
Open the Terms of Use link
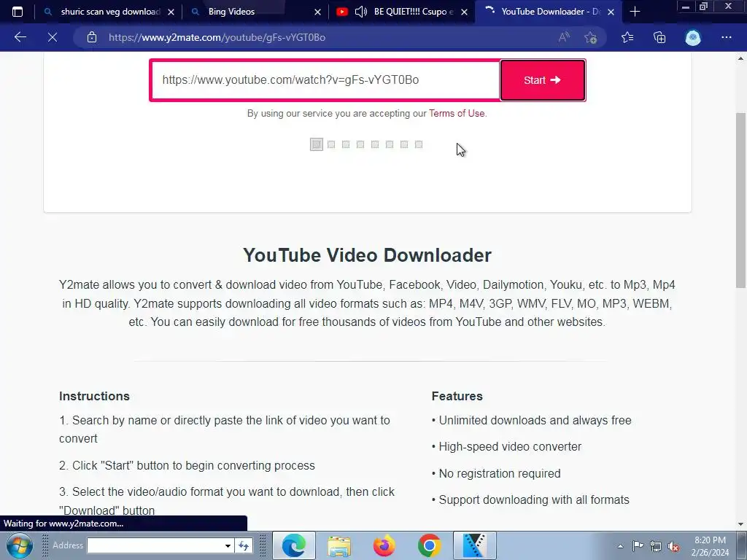[x=457, y=113]
